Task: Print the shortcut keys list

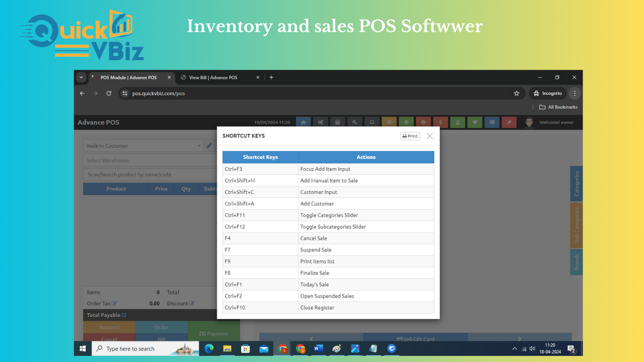Action: (410, 136)
